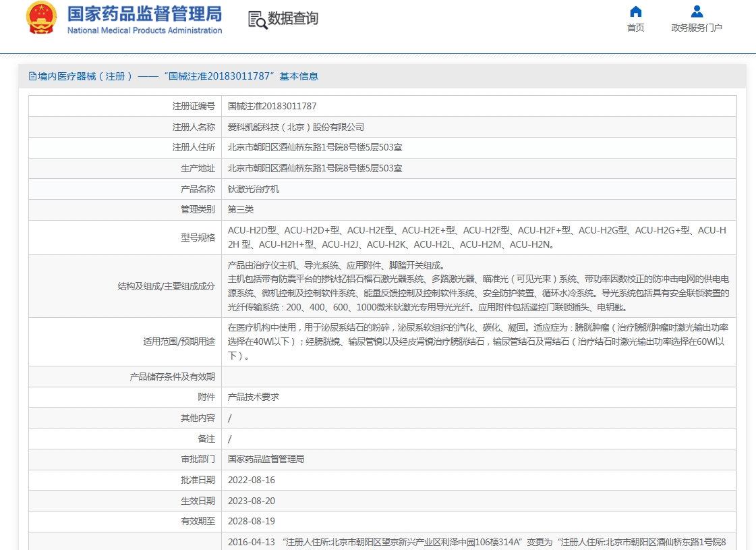Click the 首页 link text
Viewport: 756px width, 550px height.
(x=635, y=28)
